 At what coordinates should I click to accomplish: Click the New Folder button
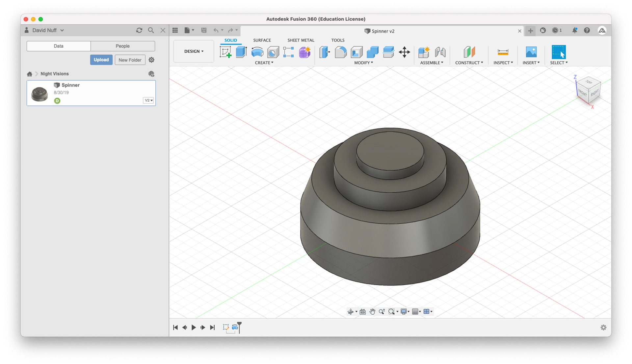click(x=130, y=60)
